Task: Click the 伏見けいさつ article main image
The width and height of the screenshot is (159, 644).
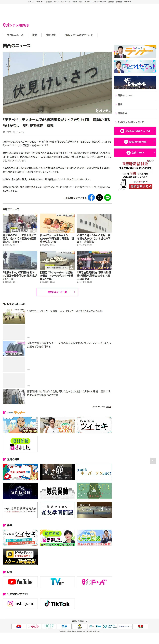Action: (57, 83)
